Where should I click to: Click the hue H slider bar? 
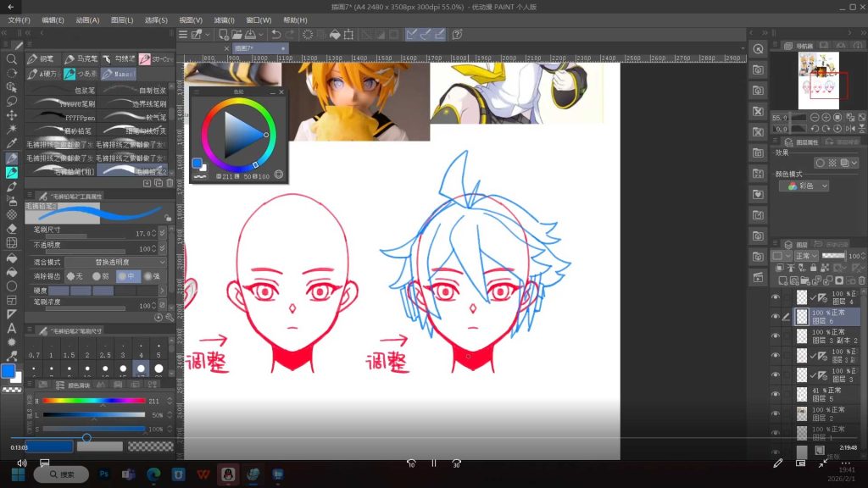[x=94, y=401]
